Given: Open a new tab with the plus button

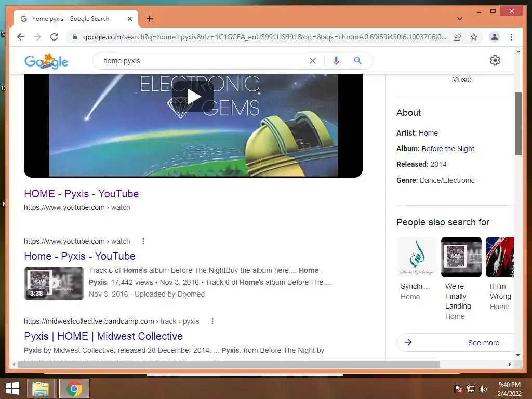Looking at the screenshot, I should pyautogui.click(x=150, y=19).
